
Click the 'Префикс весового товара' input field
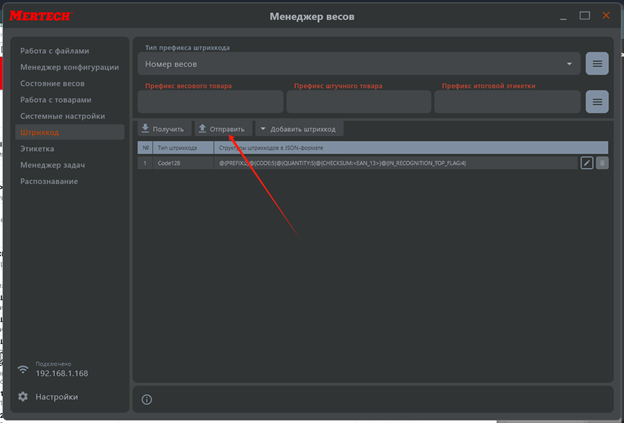(x=210, y=102)
